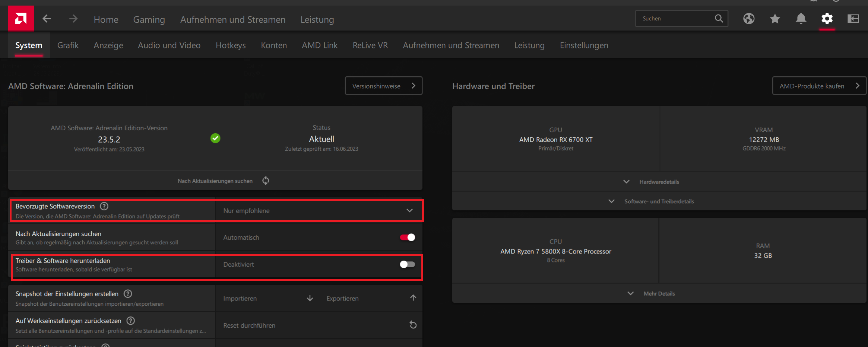The height and width of the screenshot is (347, 868).
Task: Click help icon next to Bevorzugte Softwareversion
Action: [x=104, y=206]
